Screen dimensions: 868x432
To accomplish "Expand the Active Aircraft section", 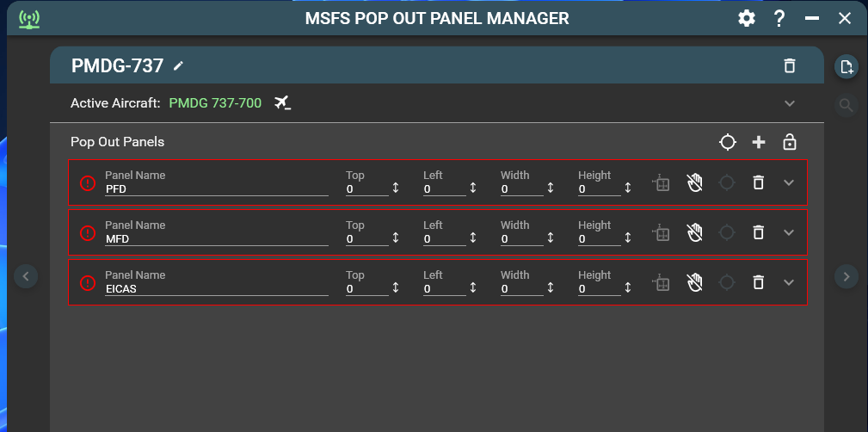I will point(790,103).
